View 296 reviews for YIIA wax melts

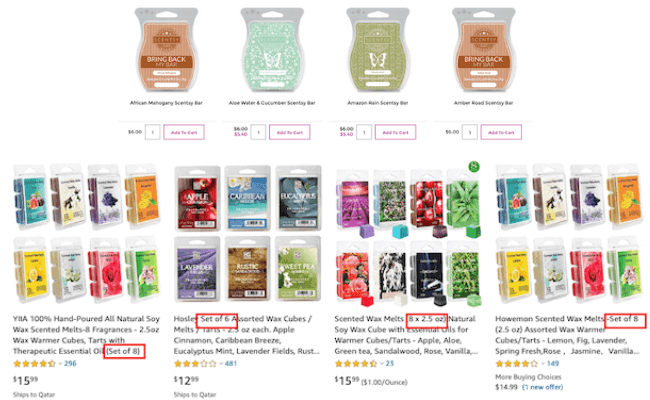coord(70,364)
